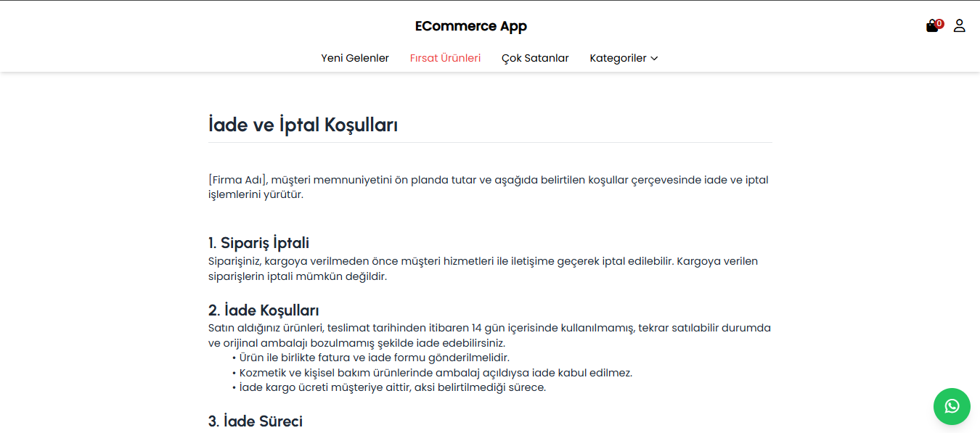The height and width of the screenshot is (433, 980).
Task: Click the '2. İade Koşulları' section heading
Action: pyautogui.click(x=264, y=309)
